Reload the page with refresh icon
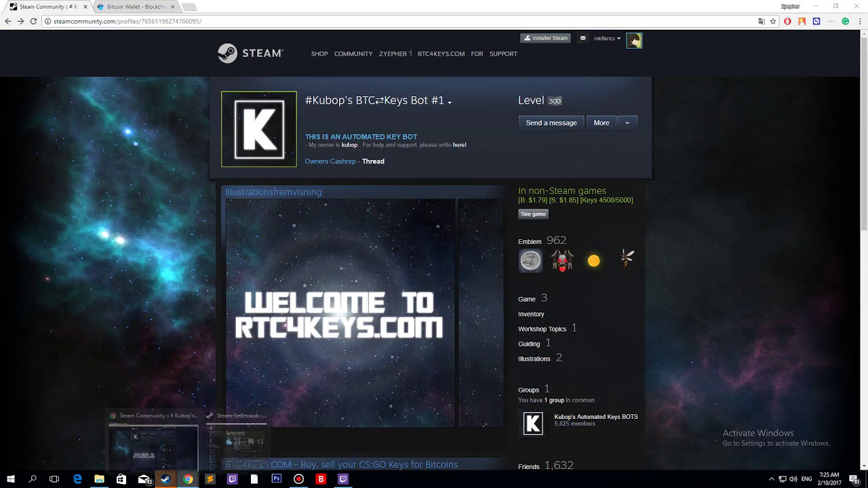 (34, 21)
